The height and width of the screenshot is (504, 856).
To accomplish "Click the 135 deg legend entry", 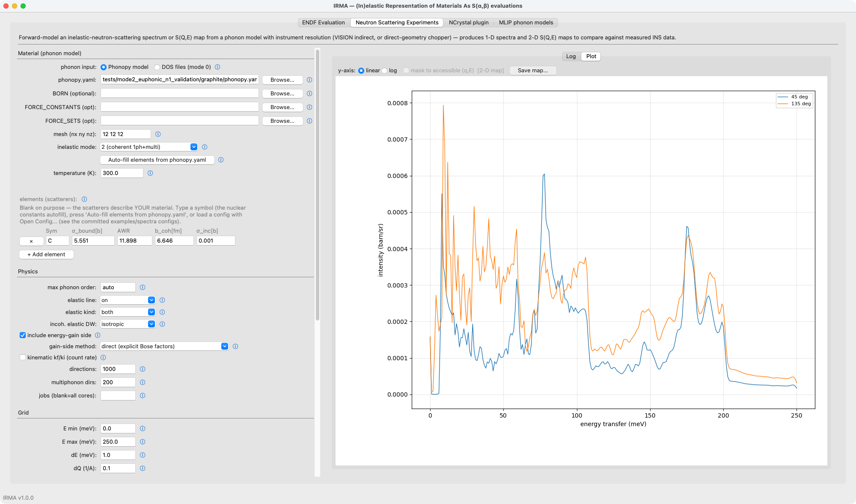I will point(794,104).
